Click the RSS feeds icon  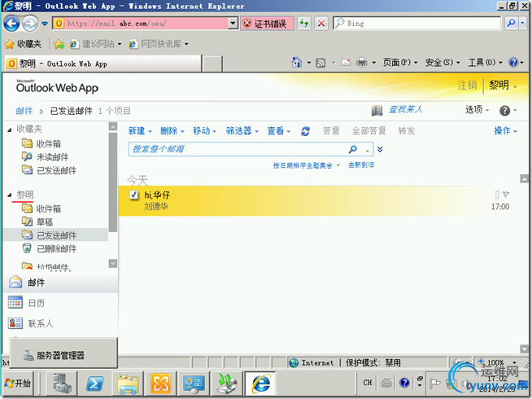coord(321,63)
